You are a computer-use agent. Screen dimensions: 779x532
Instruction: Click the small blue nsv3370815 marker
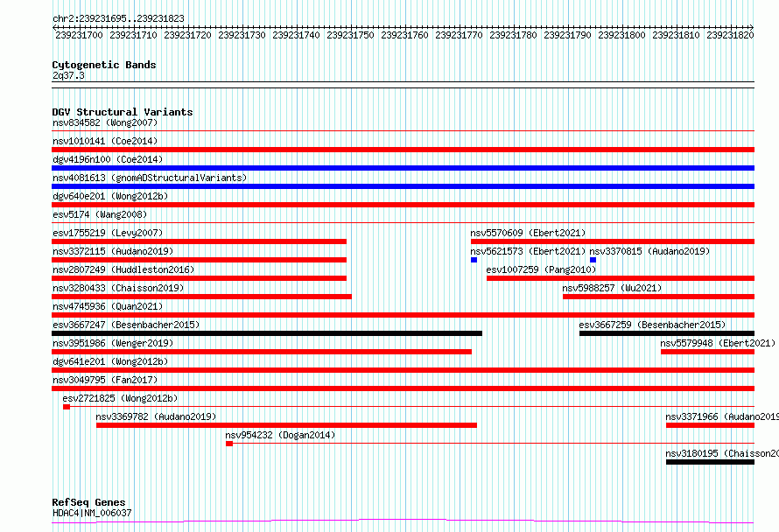click(593, 260)
